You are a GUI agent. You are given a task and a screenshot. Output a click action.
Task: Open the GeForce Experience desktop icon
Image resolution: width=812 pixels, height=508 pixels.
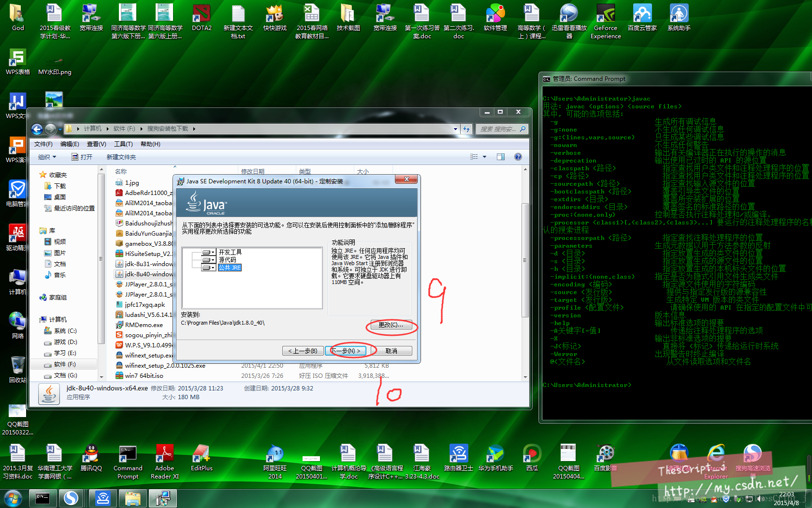click(x=606, y=21)
